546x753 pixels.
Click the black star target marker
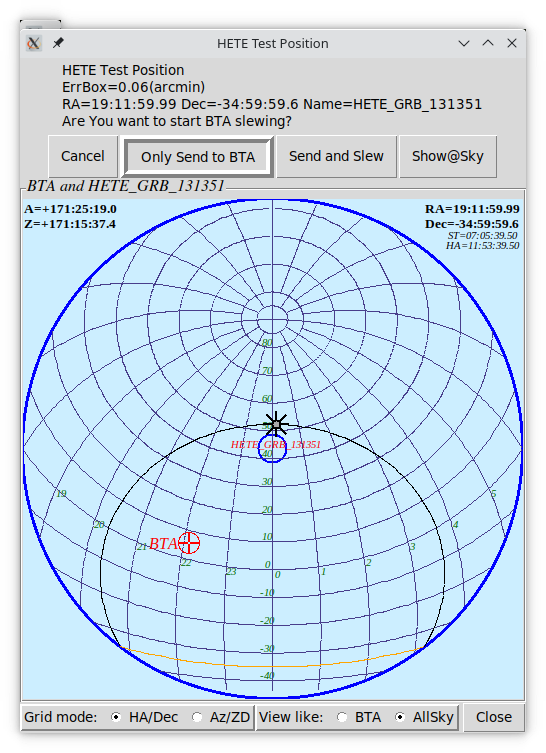pos(276,424)
